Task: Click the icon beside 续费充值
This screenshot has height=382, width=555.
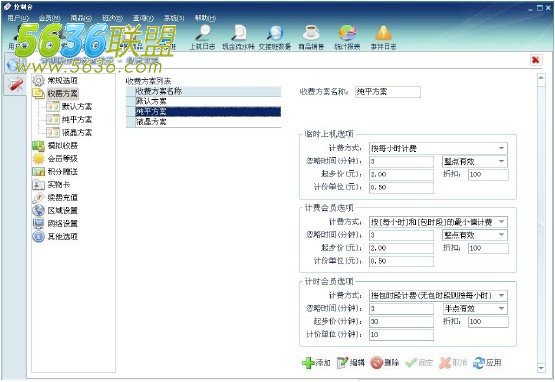Action: 38,198
